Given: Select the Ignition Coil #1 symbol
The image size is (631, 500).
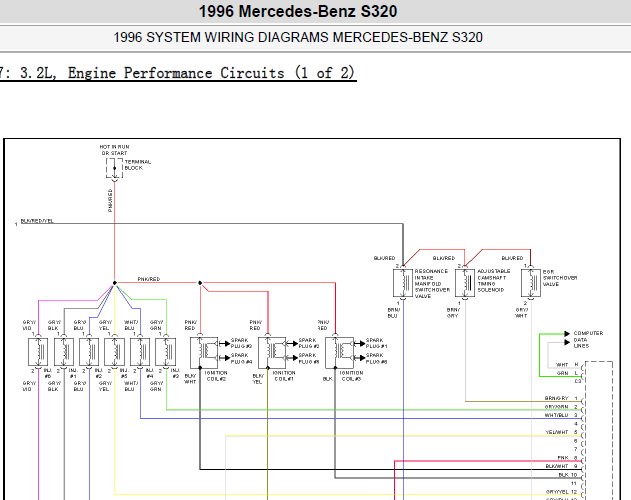Looking at the screenshot, I should click(272, 353).
